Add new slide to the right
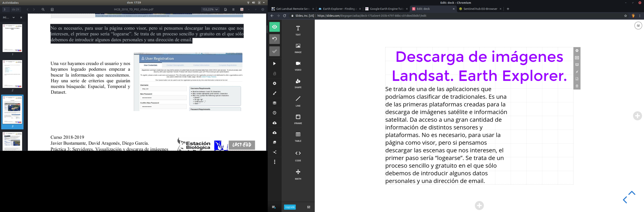Screen dimensions: 644x212 pyautogui.click(x=637, y=116)
